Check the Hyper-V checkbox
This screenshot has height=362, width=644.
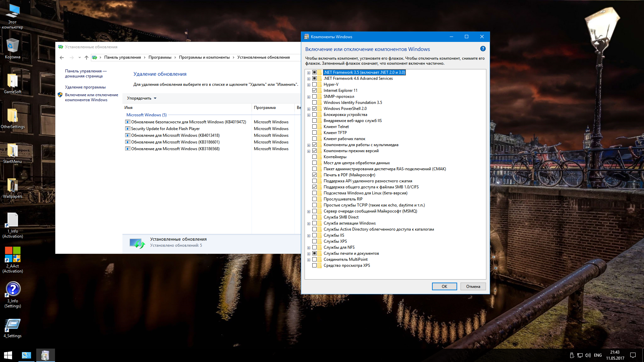coord(315,84)
